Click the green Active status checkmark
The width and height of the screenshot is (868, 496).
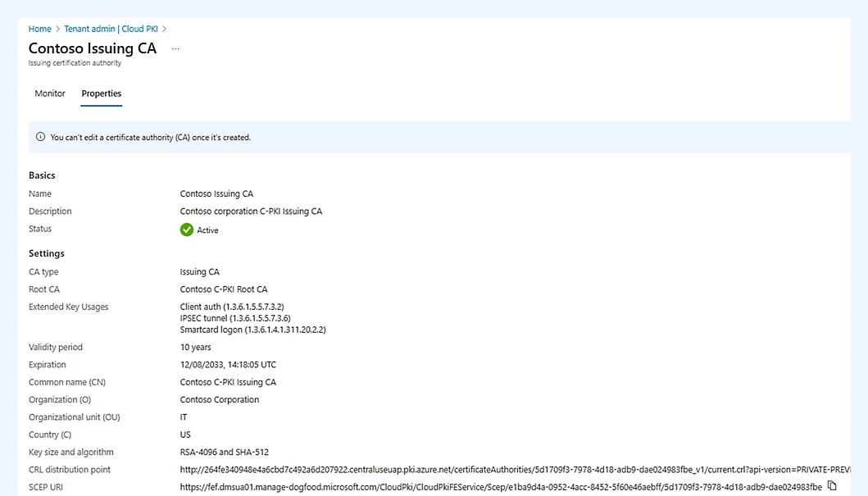[187, 230]
